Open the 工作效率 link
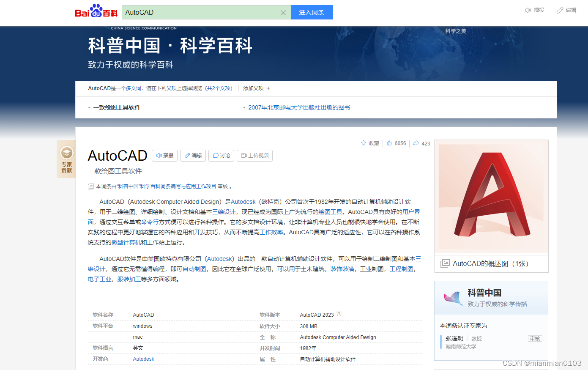Screen dimensions: 588x370 click(x=271, y=233)
